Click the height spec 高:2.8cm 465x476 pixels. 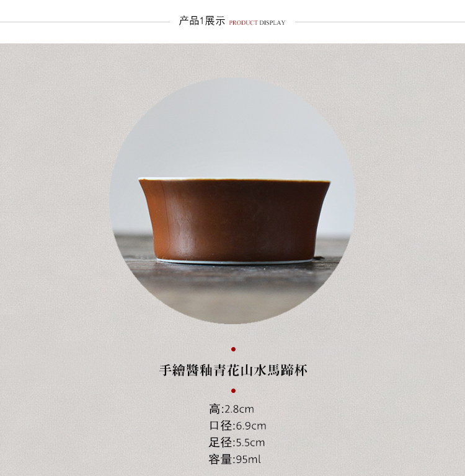[231, 409]
